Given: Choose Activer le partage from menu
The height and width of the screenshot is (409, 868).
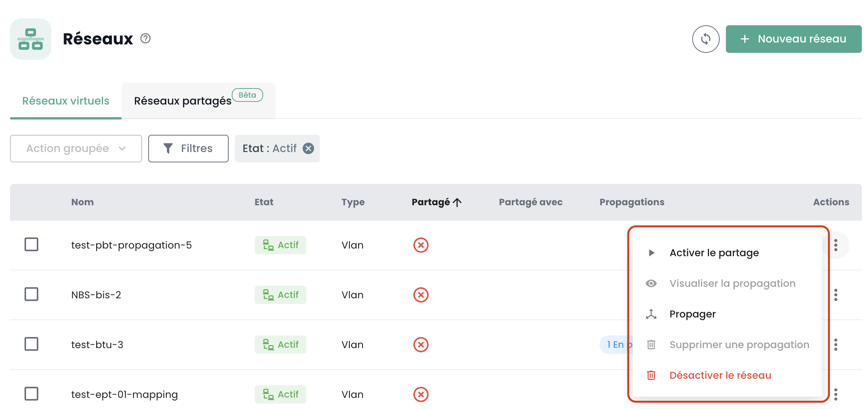Looking at the screenshot, I should click(x=714, y=253).
